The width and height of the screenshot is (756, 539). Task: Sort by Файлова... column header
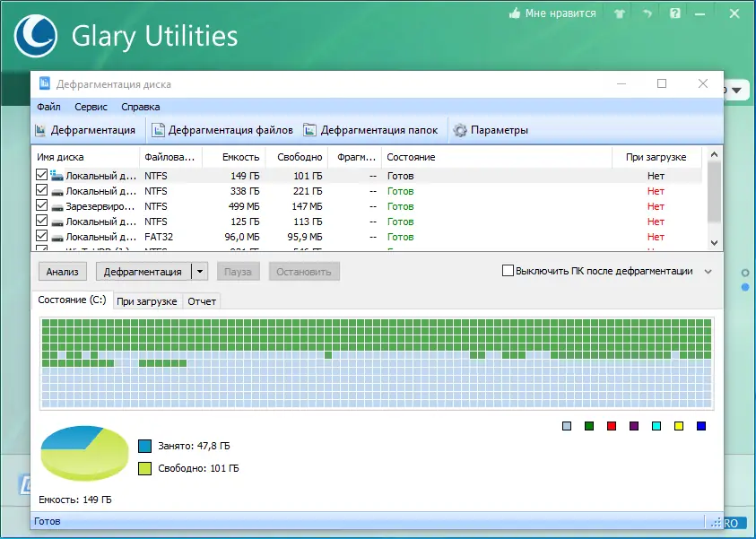(x=170, y=157)
